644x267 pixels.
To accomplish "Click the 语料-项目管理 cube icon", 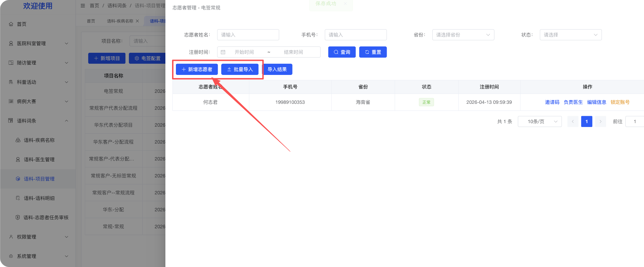I will click(18, 179).
